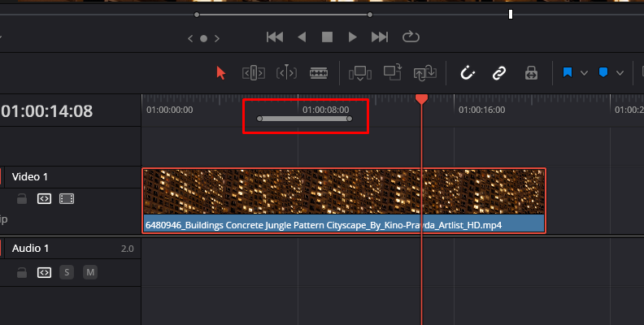Screen dimensions: 644x325
Task: Jump to the last frame
Action: click(x=380, y=37)
